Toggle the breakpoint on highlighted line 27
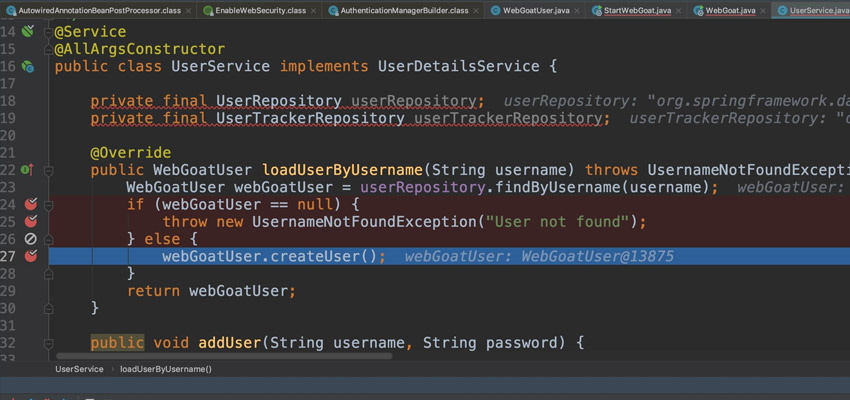 (x=31, y=256)
